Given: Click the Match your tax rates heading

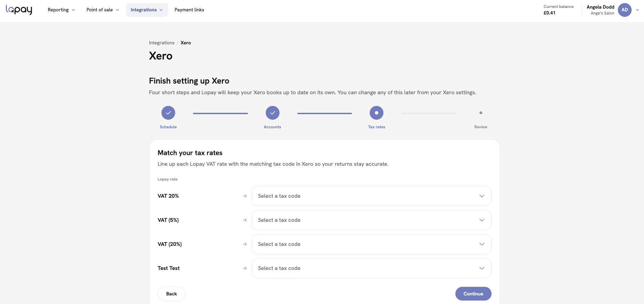Looking at the screenshot, I should (x=190, y=153).
